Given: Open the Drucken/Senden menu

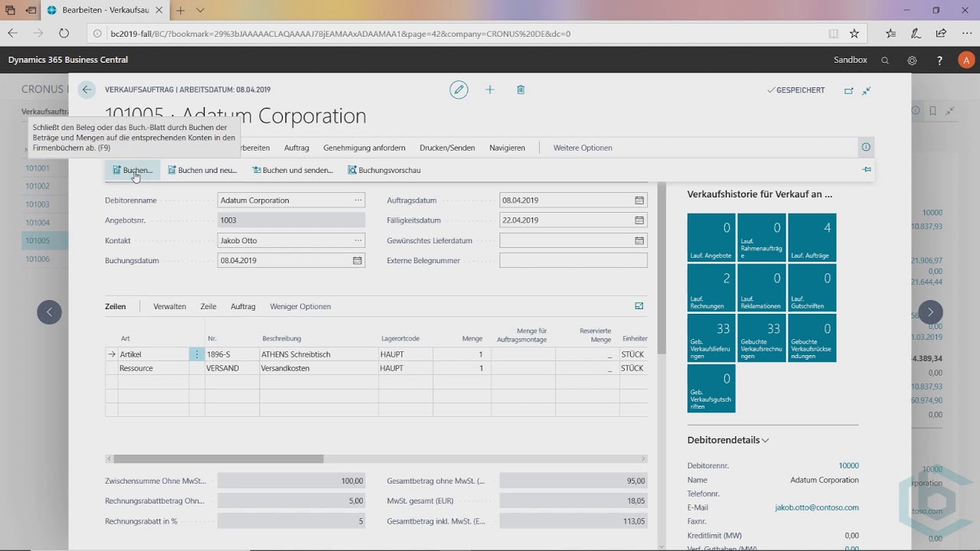Looking at the screenshot, I should [x=447, y=148].
